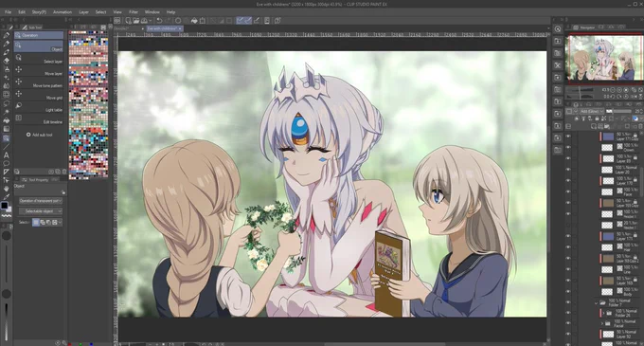Click the Navigator preview thumbnail
Viewport: 644px width, 346px height.
pyautogui.click(x=604, y=58)
